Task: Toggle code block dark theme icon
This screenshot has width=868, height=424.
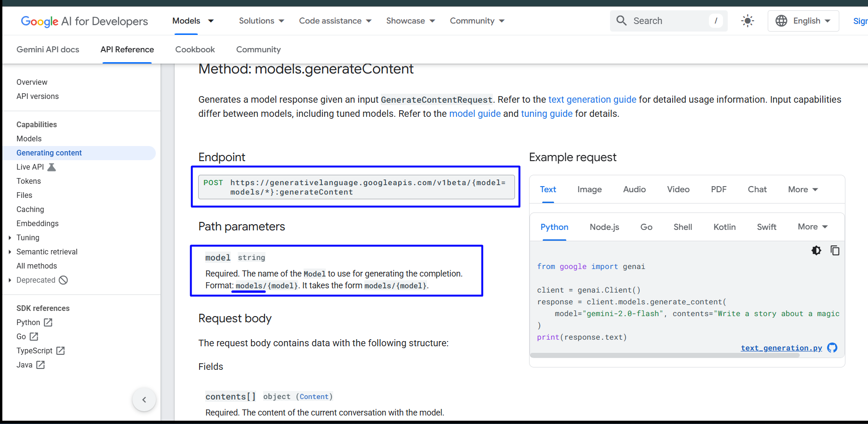Action: [x=816, y=251]
